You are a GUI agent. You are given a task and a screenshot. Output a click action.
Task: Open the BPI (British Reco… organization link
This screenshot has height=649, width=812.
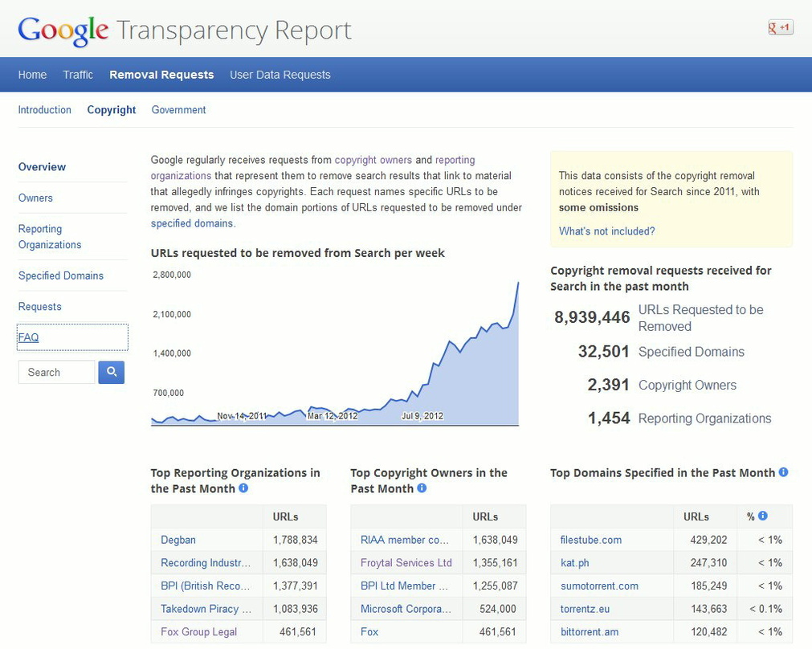pyautogui.click(x=205, y=586)
